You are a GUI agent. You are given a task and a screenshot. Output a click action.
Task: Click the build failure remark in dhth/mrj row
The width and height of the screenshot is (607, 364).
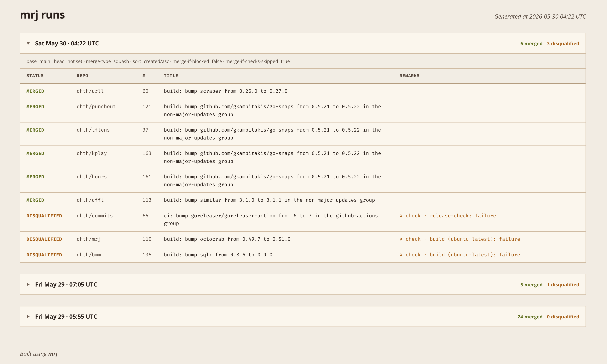tap(460, 239)
